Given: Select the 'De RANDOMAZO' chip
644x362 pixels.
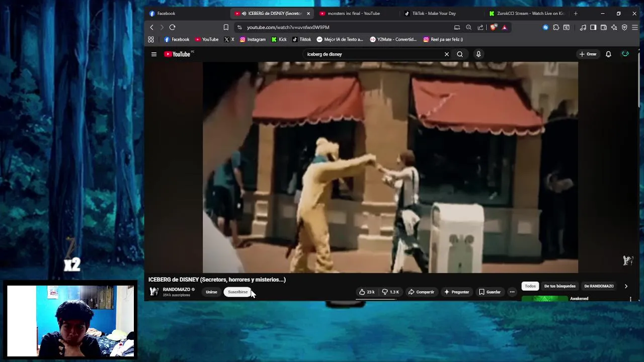Looking at the screenshot, I should [x=599, y=286].
